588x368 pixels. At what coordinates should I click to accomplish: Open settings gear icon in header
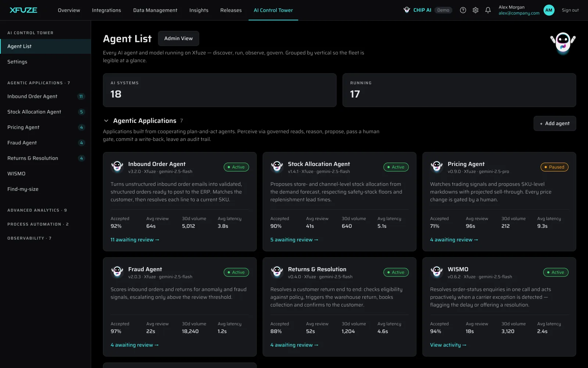tap(476, 10)
